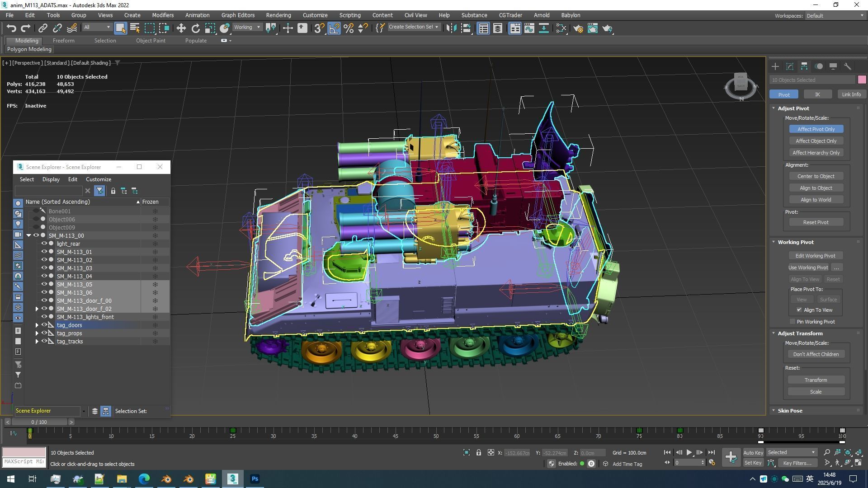Image resolution: width=868 pixels, height=488 pixels.
Task: Expand the tag_tracks tree node
Action: point(37,342)
